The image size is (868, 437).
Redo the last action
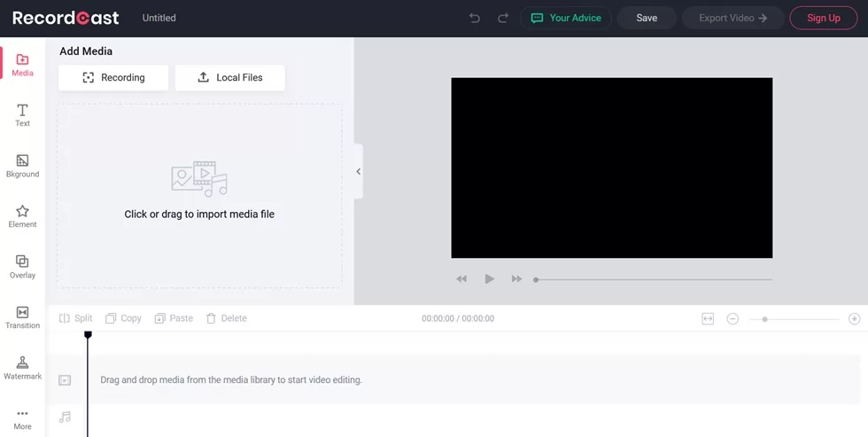[503, 18]
